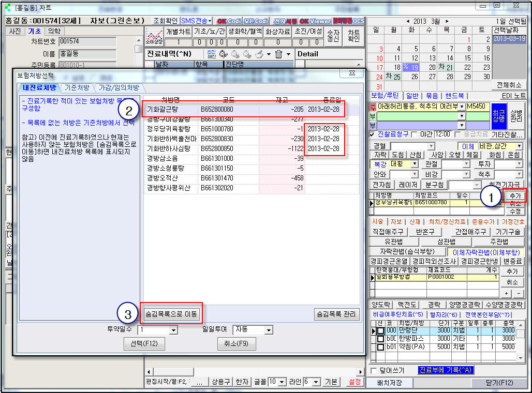The image size is (532, 393).
Task: Switch to the 의학 tab
Action: [x=54, y=31]
